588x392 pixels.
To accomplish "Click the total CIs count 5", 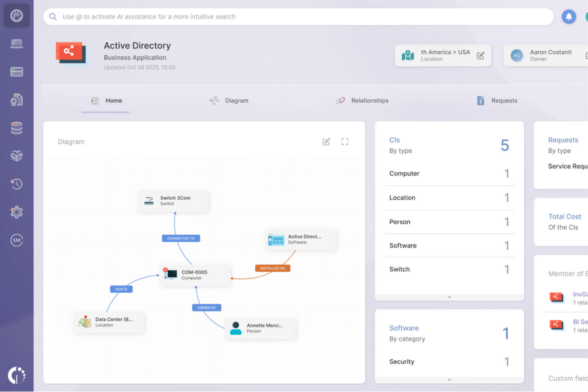I will pyautogui.click(x=505, y=145).
